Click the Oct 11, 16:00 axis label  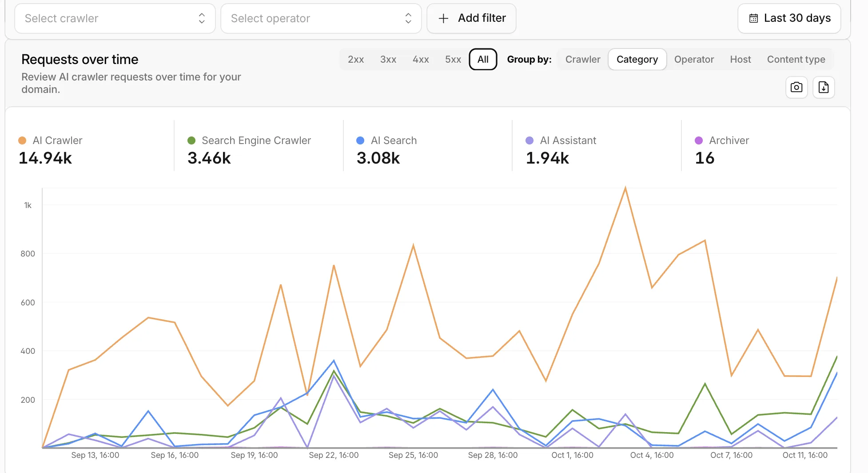coord(805,455)
